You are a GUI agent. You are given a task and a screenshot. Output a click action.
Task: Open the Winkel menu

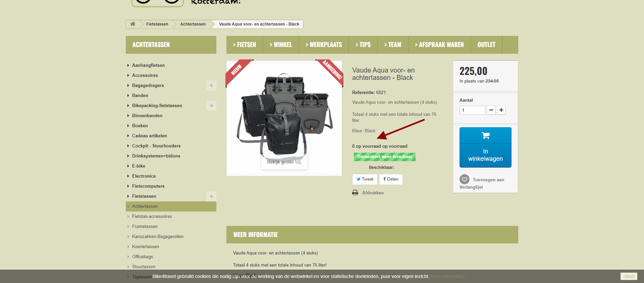(x=281, y=45)
